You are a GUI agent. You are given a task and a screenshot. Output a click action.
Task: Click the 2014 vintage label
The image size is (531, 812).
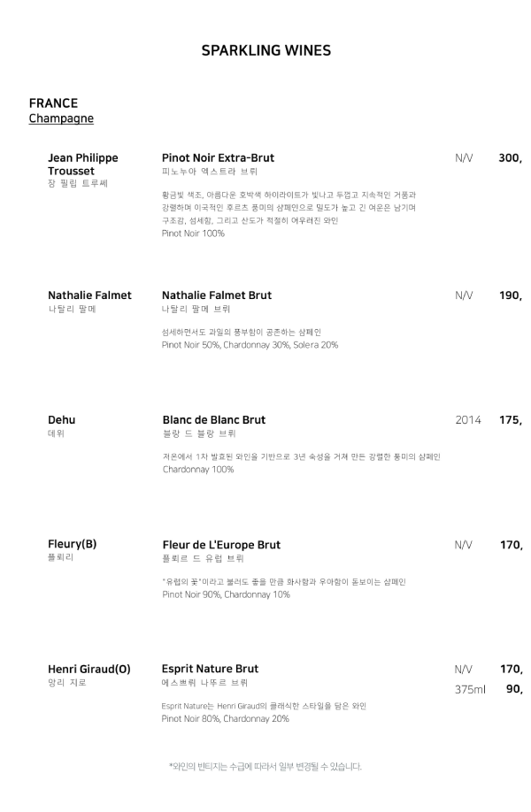[x=468, y=419]
